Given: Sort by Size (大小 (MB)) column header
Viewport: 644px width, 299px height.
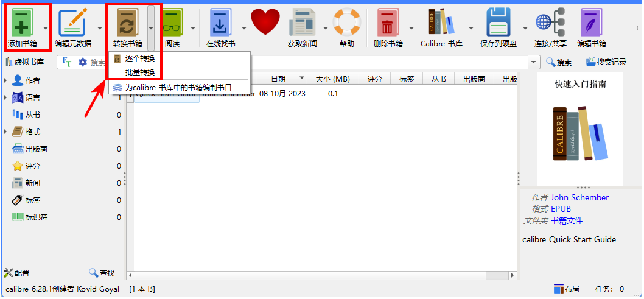Looking at the screenshot, I should pos(333,79).
